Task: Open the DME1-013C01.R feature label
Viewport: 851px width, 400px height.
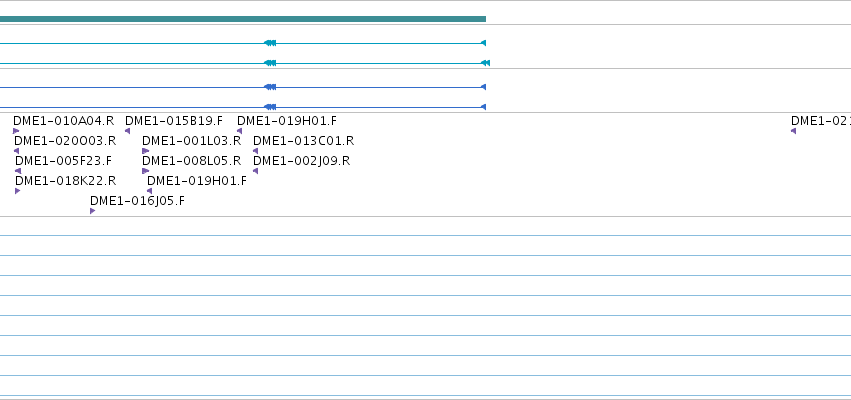Action: tap(303, 141)
